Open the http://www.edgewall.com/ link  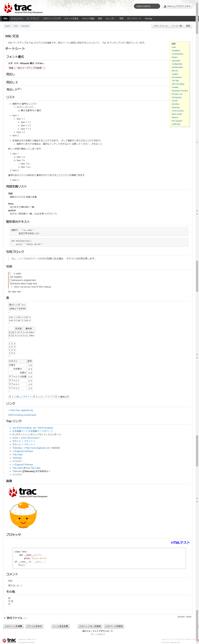38,448
